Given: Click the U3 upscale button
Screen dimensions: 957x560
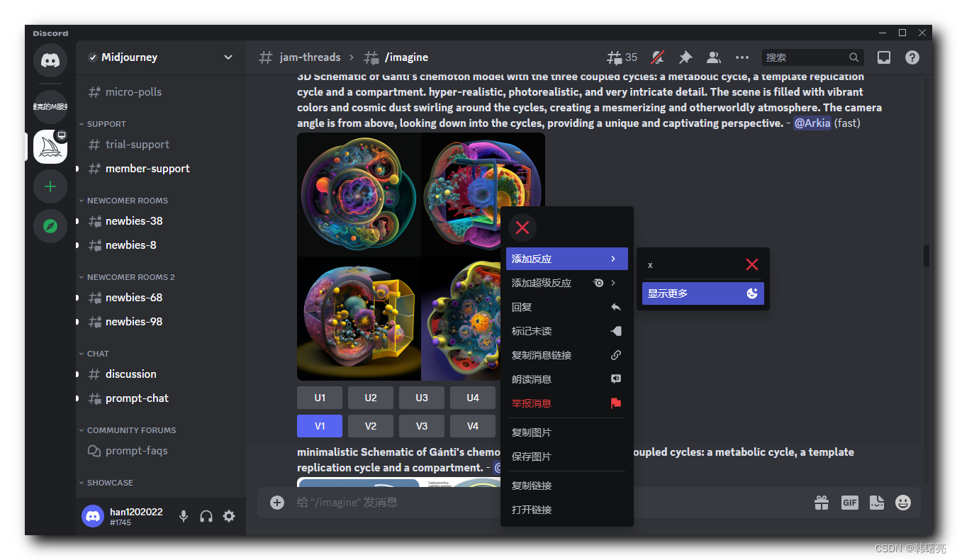Looking at the screenshot, I should pos(422,398).
